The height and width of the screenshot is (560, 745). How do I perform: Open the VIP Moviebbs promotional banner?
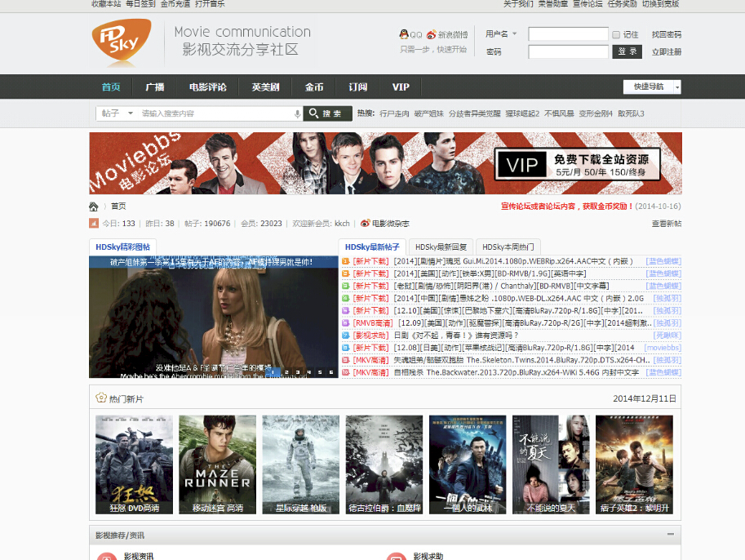point(385,163)
